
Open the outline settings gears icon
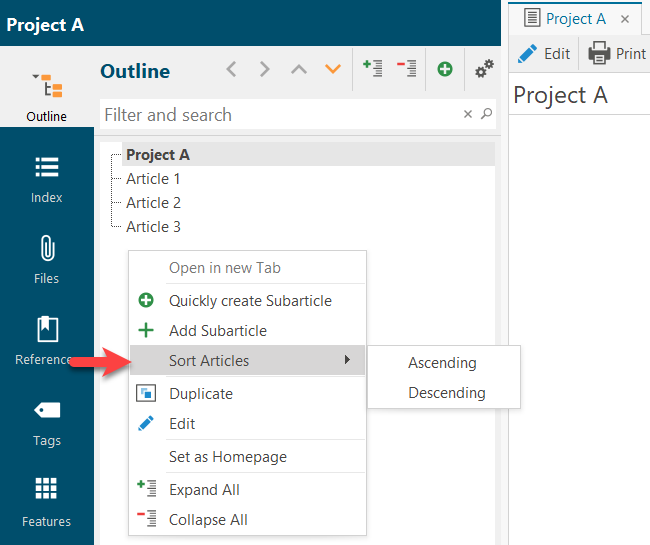(484, 69)
